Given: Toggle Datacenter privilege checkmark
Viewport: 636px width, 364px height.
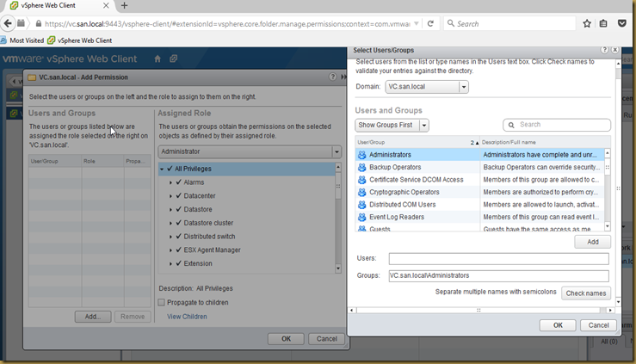Looking at the screenshot, I should (178, 196).
